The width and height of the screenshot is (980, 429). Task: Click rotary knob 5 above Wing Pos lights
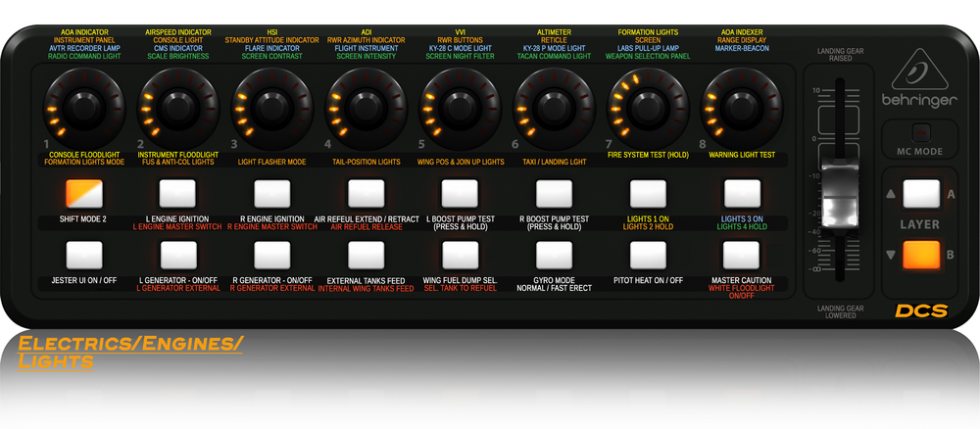[460, 108]
